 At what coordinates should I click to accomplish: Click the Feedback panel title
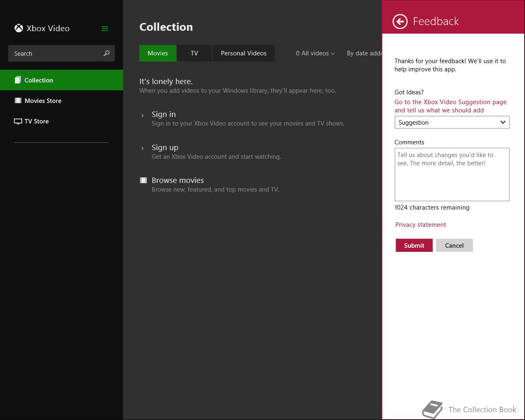pyautogui.click(x=436, y=21)
